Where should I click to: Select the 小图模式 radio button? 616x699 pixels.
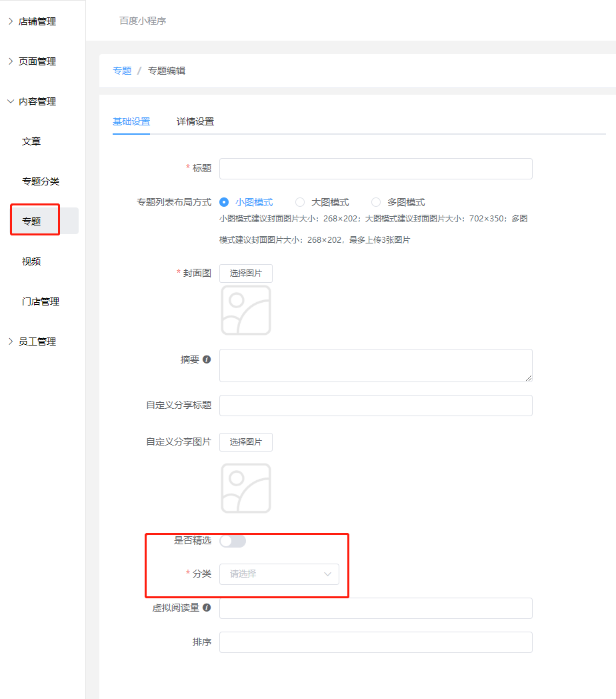pyautogui.click(x=224, y=202)
